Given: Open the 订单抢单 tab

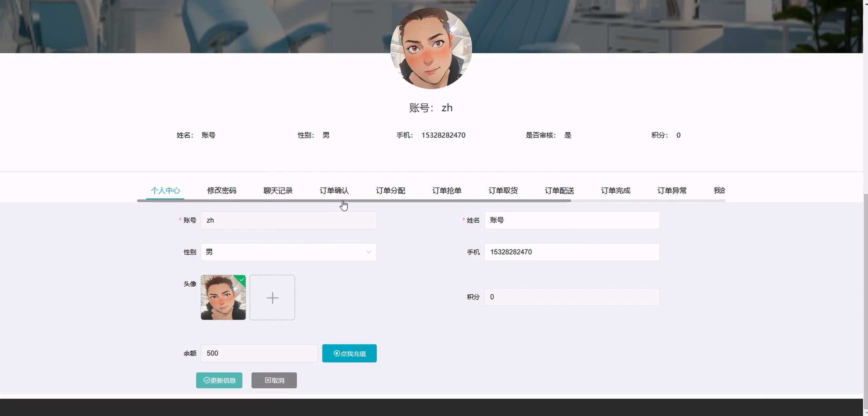Looking at the screenshot, I should (446, 190).
